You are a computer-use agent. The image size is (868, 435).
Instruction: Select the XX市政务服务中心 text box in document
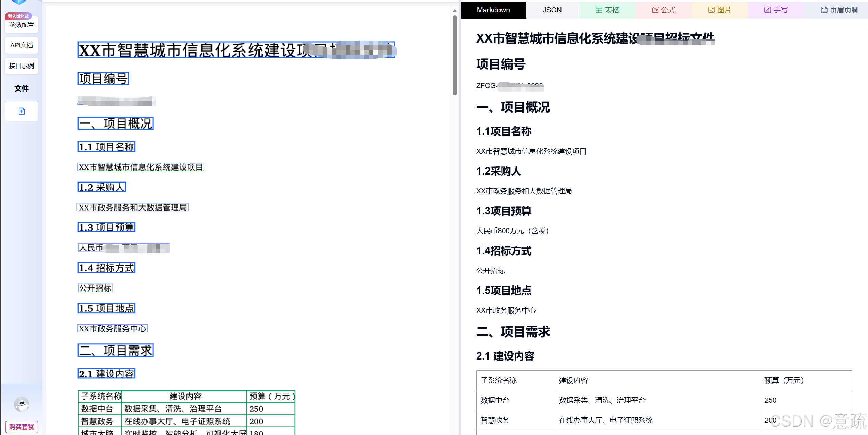112,329
